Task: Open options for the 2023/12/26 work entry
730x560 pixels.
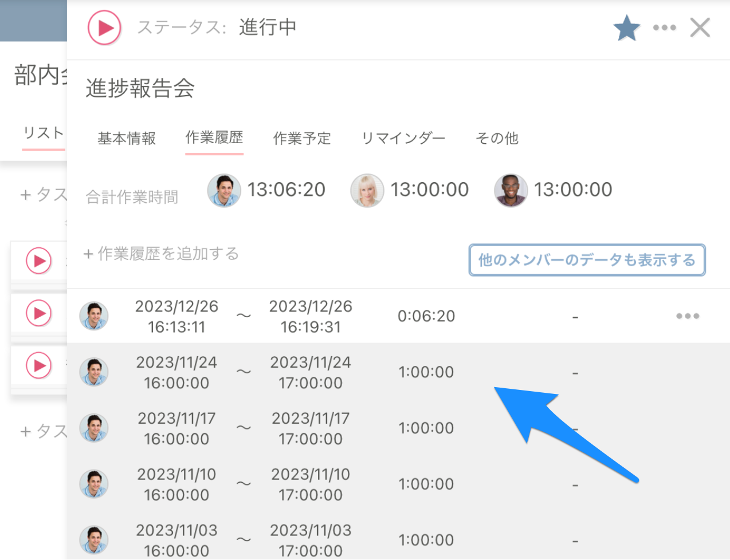Action: coord(687,316)
